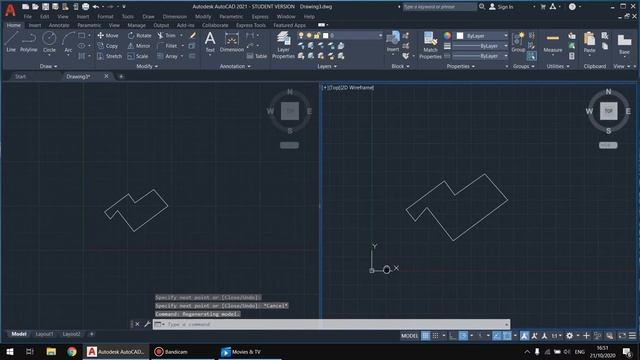Open the Layer Properties manager
Screen dimensions: 640x360
[x=283, y=45]
